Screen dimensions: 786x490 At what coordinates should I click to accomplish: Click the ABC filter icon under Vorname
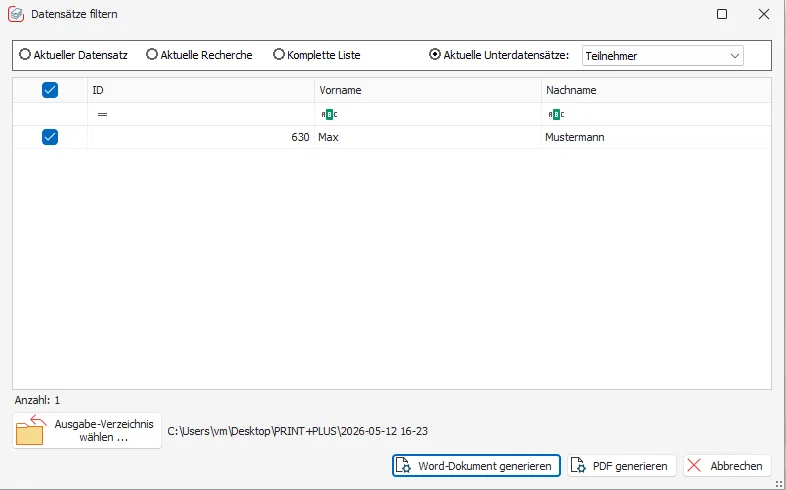(x=329, y=115)
